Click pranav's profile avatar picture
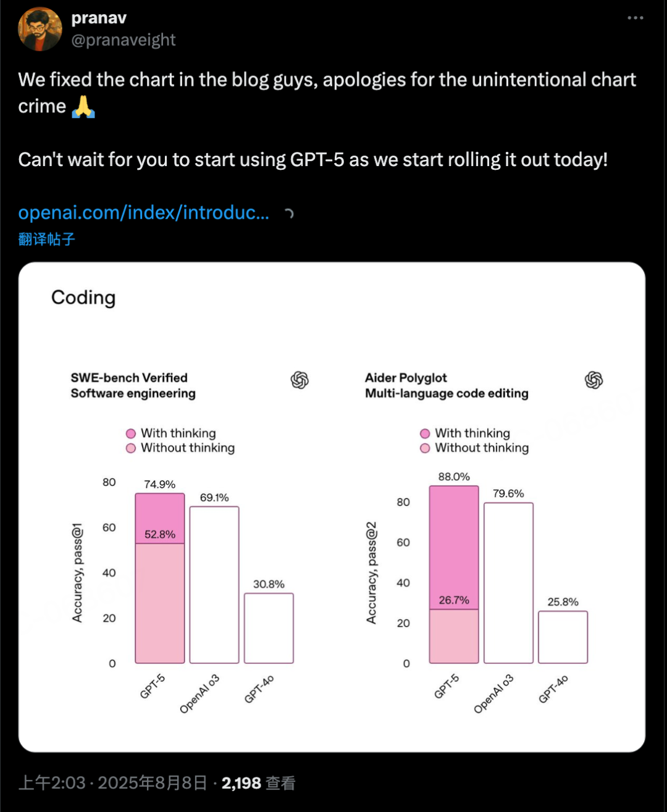Screen dimensions: 667x812 click(40, 29)
